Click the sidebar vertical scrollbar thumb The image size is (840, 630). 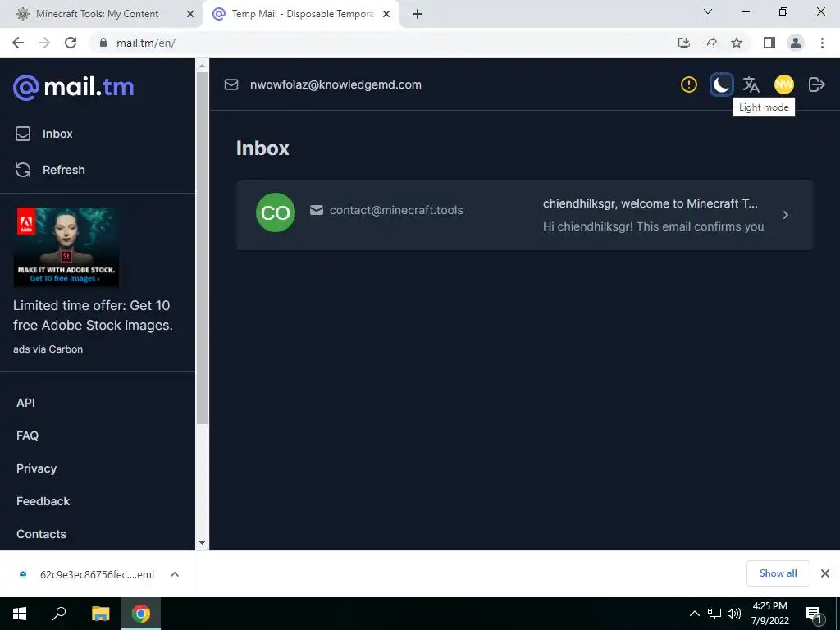point(202,248)
